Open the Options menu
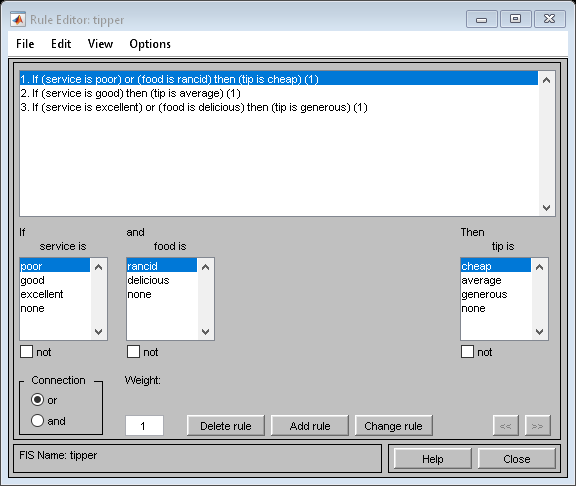This screenshot has width=576, height=486. (150, 44)
